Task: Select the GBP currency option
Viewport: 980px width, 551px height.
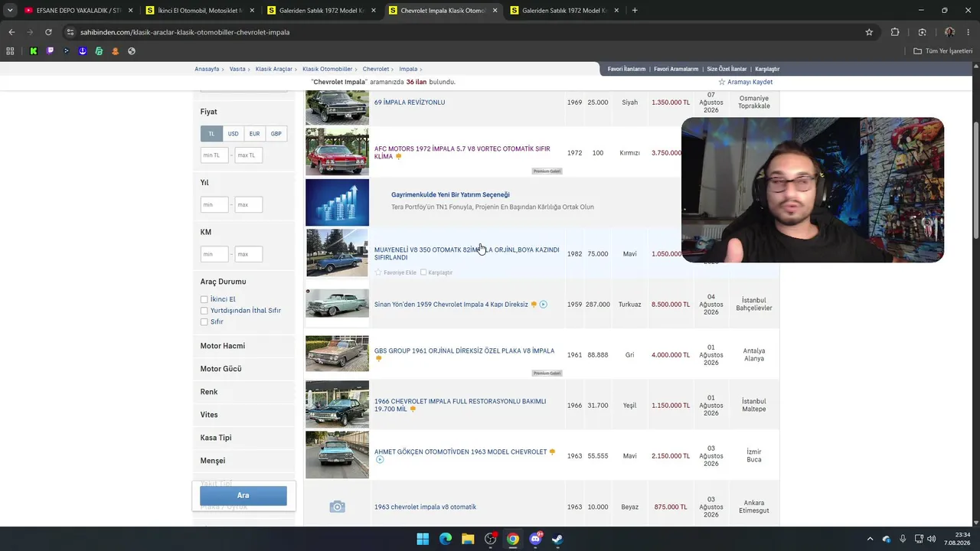Action: [x=276, y=134]
